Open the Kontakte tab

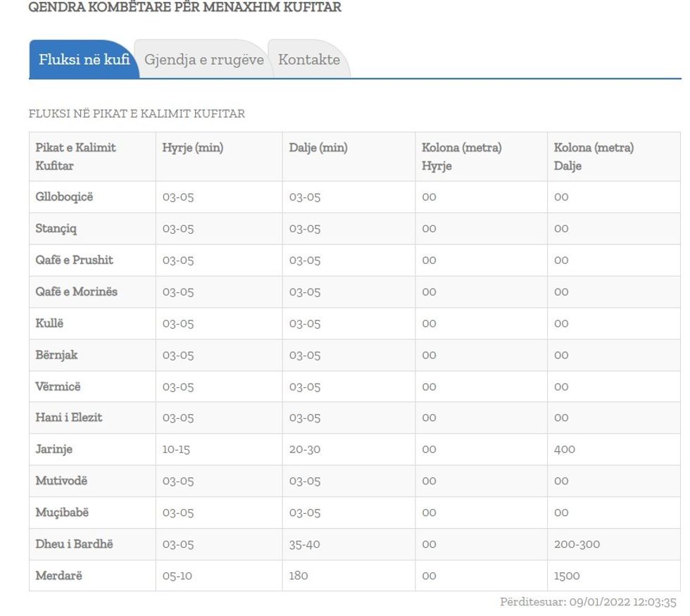[308, 60]
